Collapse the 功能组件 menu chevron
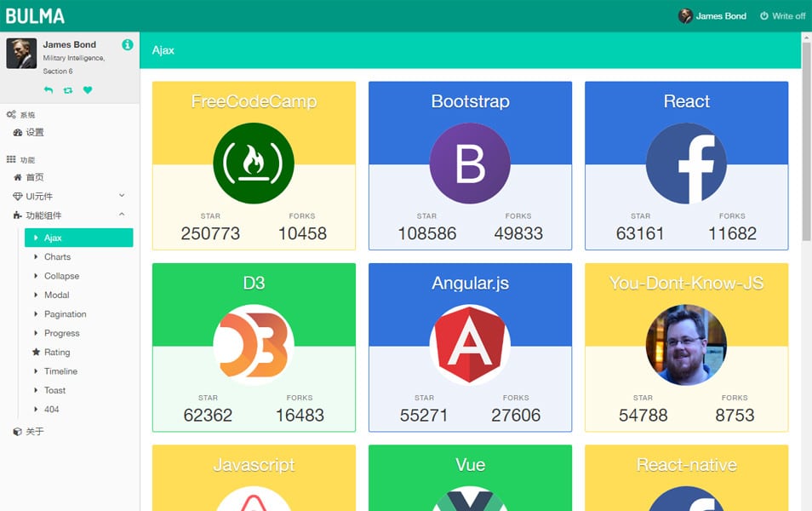 [122, 214]
